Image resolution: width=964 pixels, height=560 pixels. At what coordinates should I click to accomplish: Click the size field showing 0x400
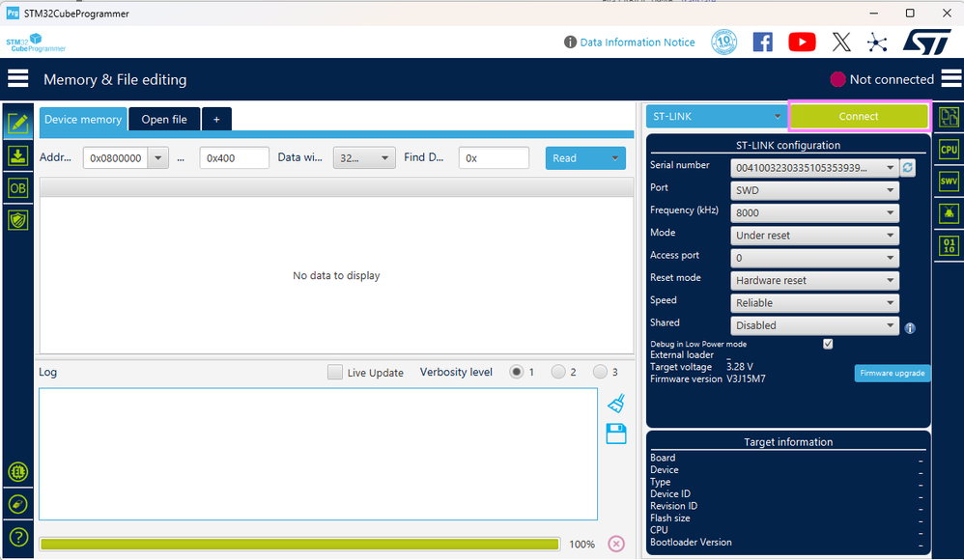pos(234,158)
